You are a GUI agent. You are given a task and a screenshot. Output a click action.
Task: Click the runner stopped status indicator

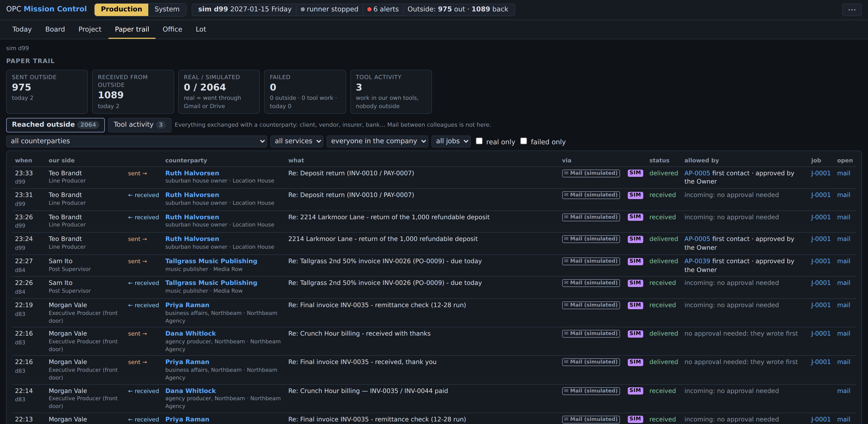pos(329,9)
